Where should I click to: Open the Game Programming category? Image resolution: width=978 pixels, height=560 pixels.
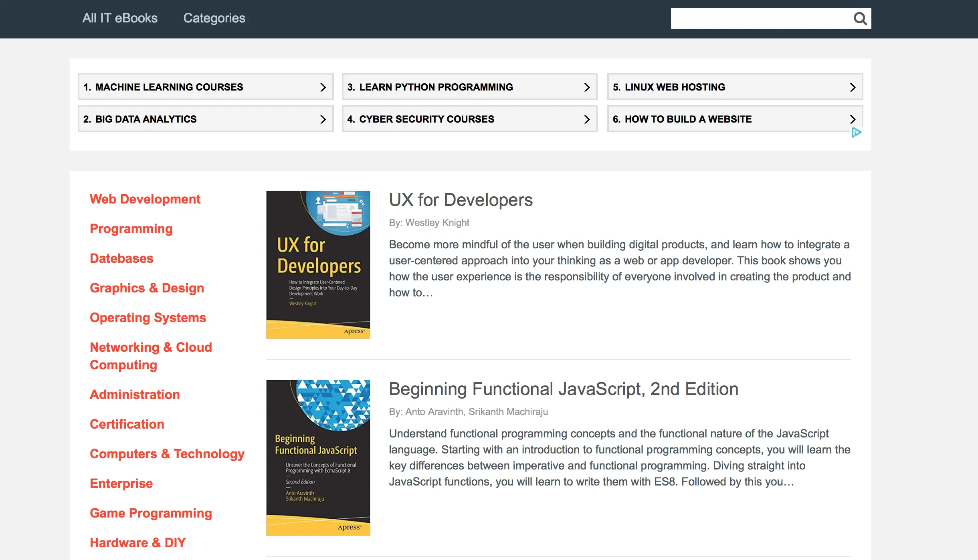pyautogui.click(x=151, y=513)
